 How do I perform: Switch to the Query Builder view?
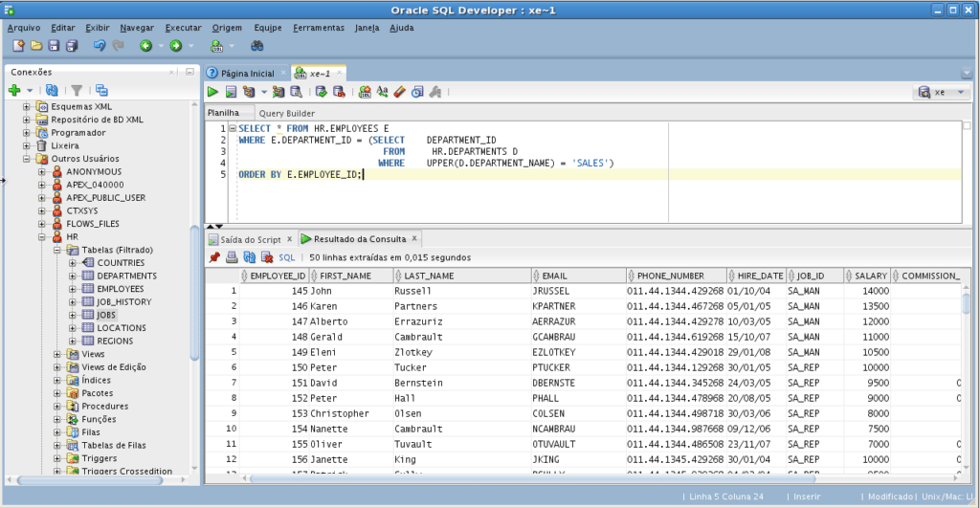pyautogui.click(x=287, y=113)
